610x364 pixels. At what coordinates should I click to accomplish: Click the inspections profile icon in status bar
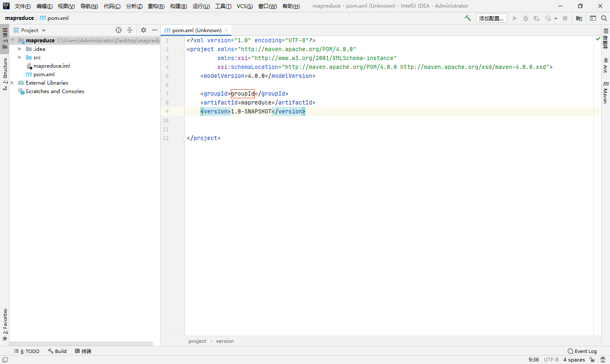click(603, 359)
